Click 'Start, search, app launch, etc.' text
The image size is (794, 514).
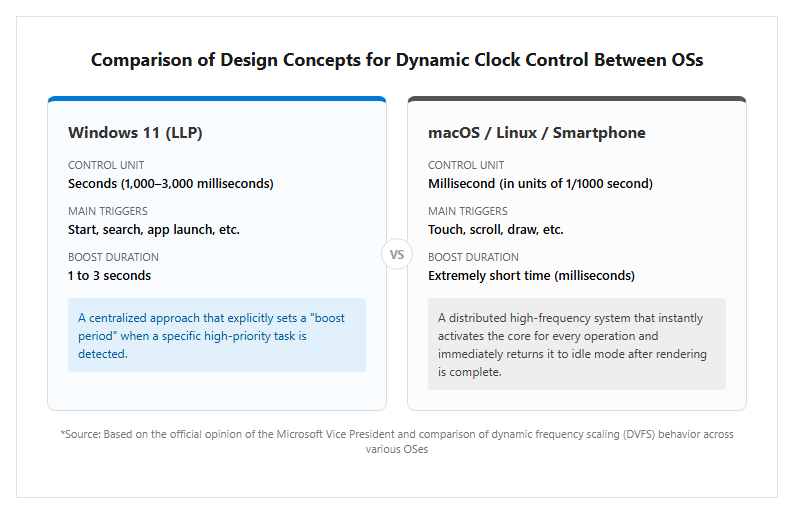pyautogui.click(x=154, y=229)
